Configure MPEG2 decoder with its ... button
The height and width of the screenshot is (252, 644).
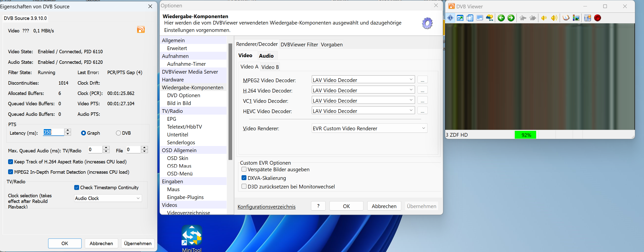[423, 80]
